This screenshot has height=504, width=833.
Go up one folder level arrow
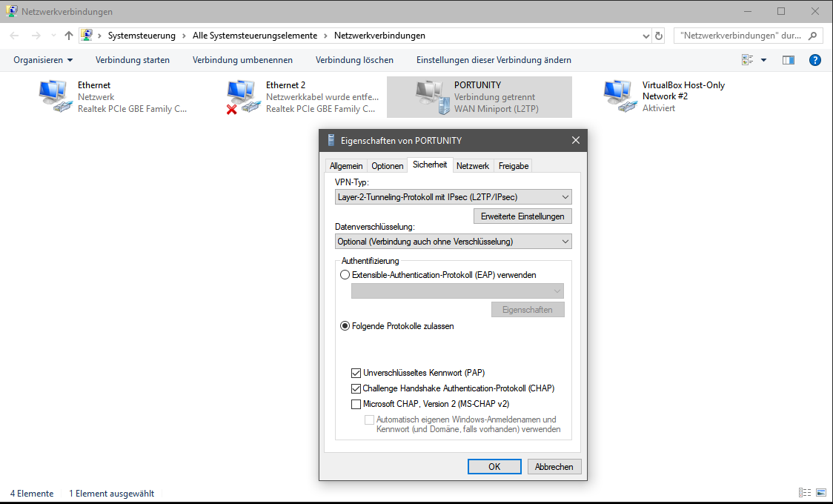pos(69,36)
